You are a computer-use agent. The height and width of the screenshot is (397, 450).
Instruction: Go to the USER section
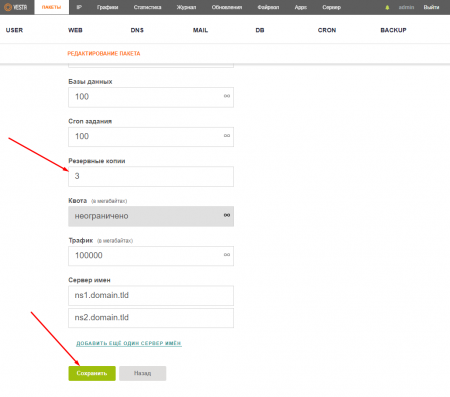14,30
